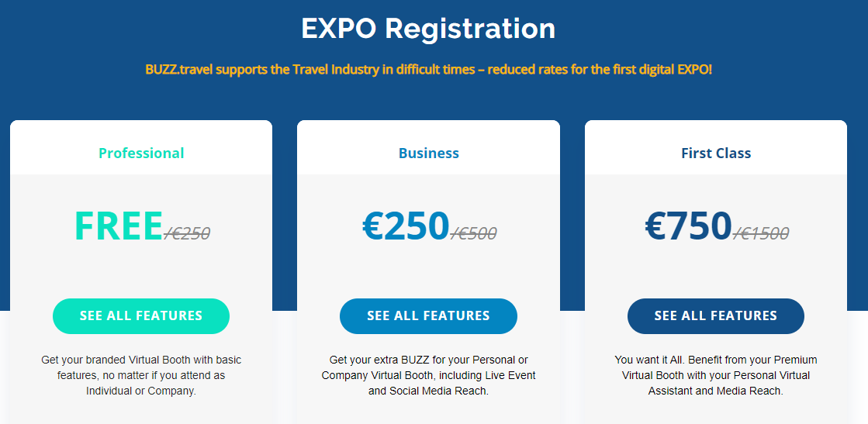Click the BUZZ.travel reduced rates subtitle

click(428, 71)
